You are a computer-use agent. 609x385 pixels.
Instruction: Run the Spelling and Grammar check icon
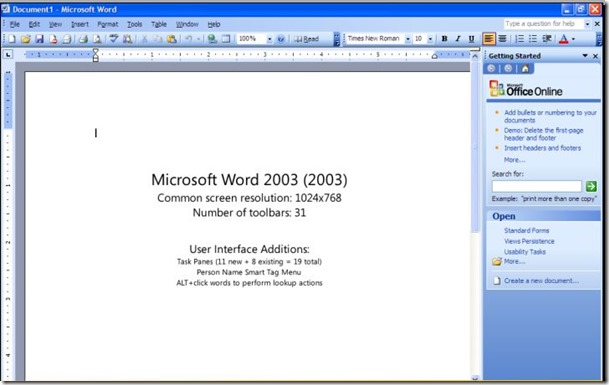tap(114, 39)
